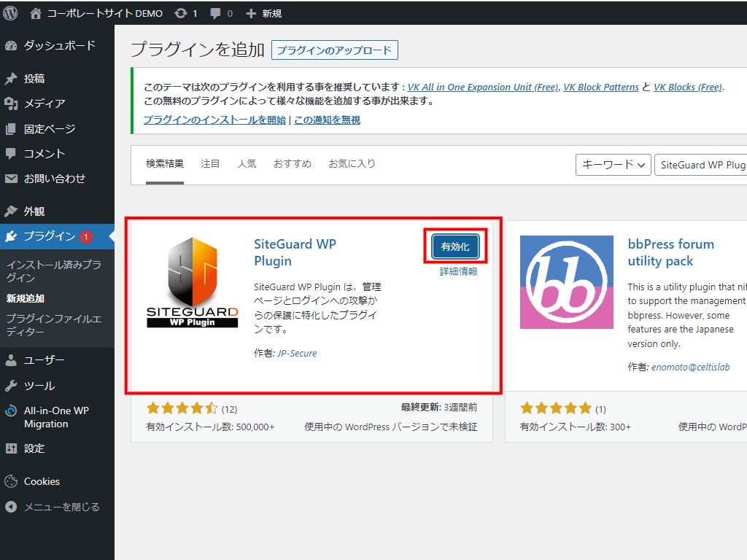
Task: Open ダッシュボード from the sidebar
Action: [x=58, y=45]
